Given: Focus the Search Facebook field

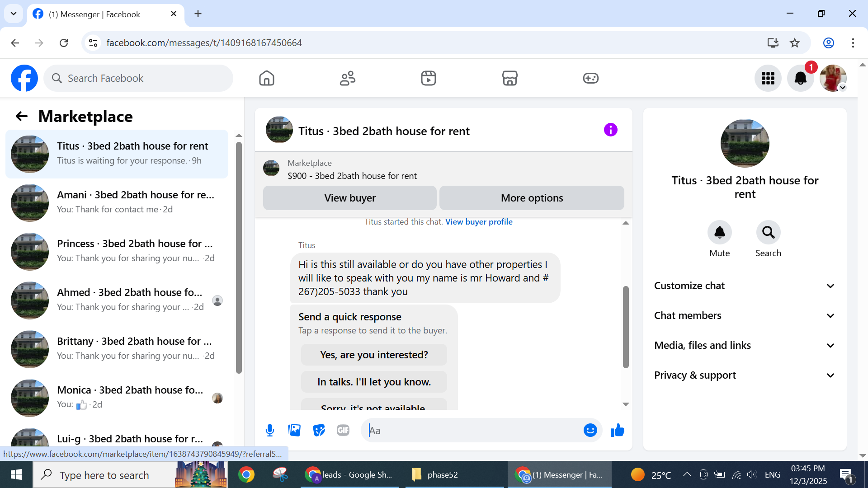Looking at the screenshot, I should click(138, 78).
